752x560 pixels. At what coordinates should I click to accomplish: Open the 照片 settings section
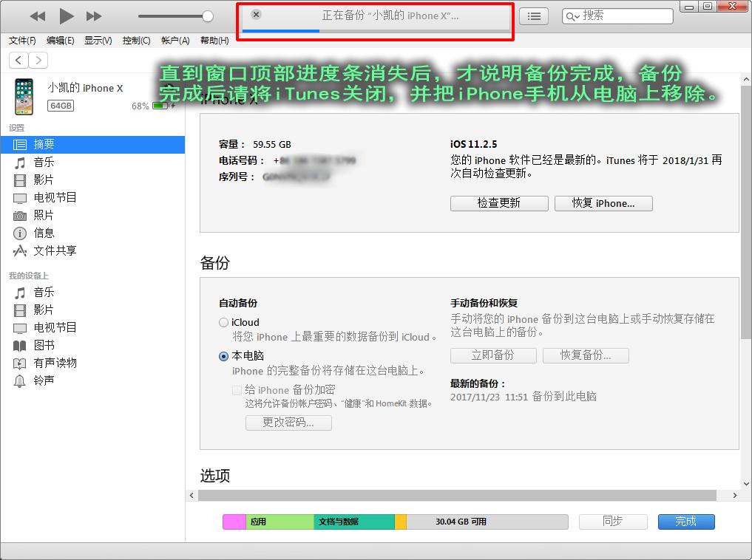pos(42,216)
